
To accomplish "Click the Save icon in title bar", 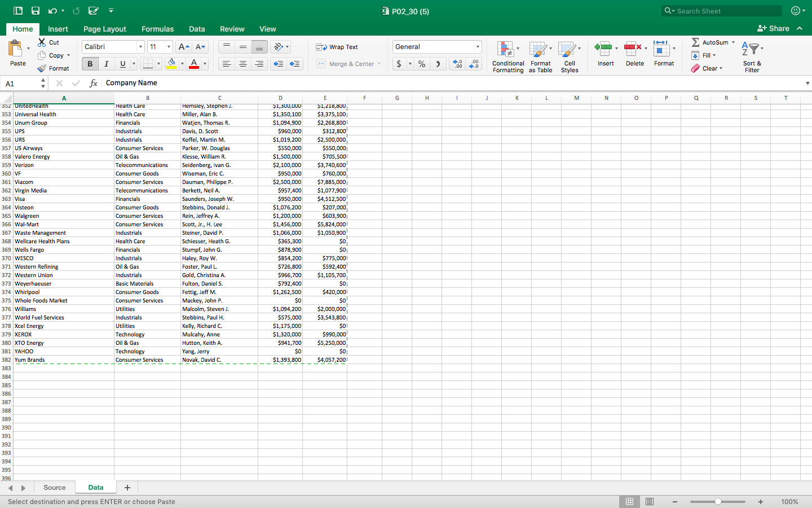I will point(36,11).
